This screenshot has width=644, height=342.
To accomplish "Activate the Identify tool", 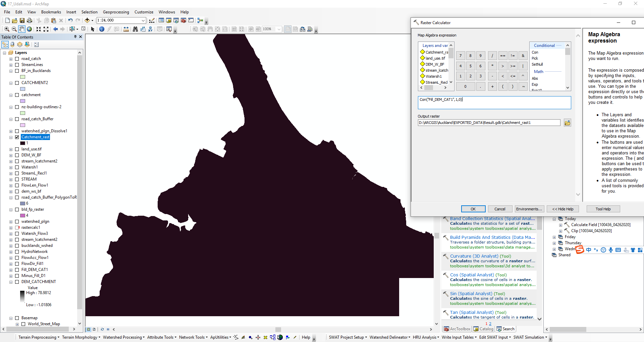I will (x=102, y=29).
